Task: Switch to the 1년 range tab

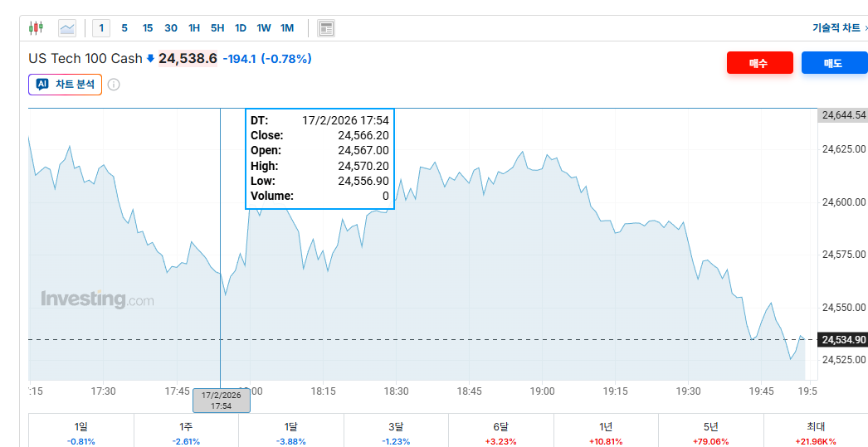Action: (607, 431)
